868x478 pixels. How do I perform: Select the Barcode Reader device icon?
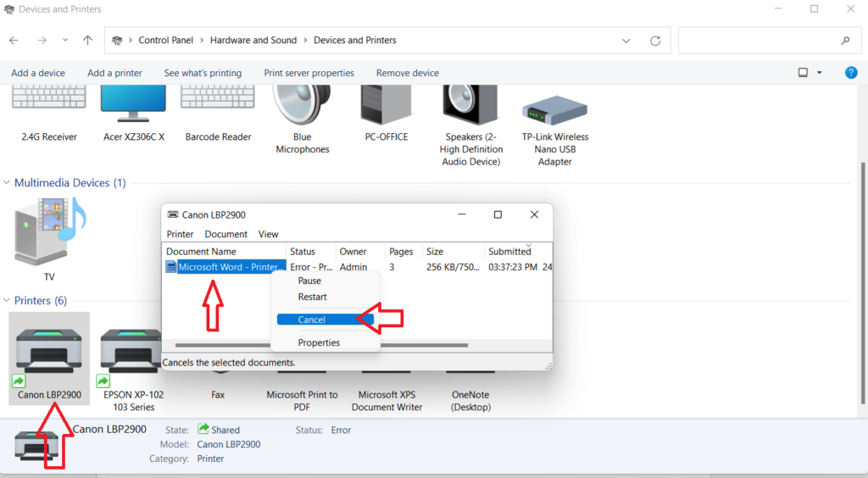(x=218, y=97)
